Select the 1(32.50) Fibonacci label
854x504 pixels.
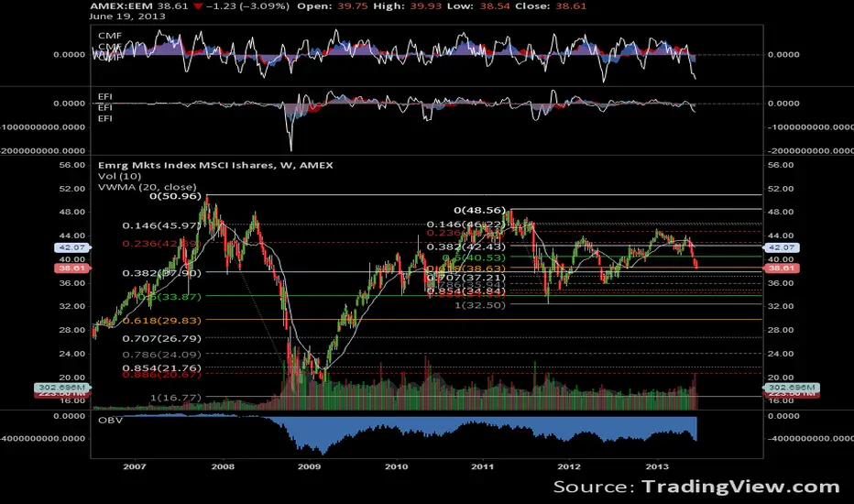point(480,305)
